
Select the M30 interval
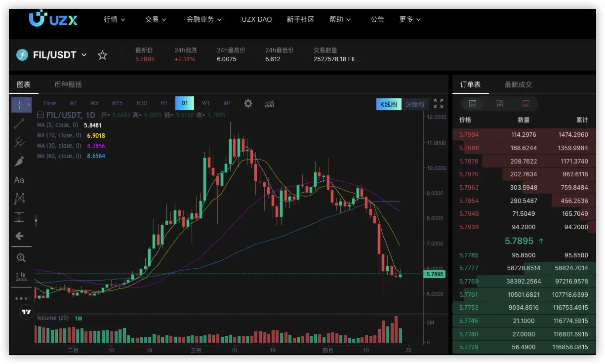click(141, 103)
